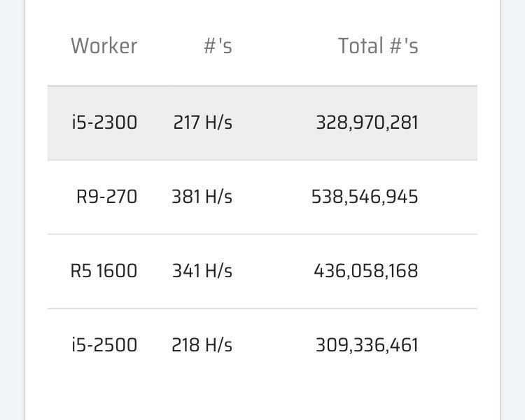Viewport: 525px width, 420px height.
Task: Click total hashes 309,336,461
Action: 367,345
